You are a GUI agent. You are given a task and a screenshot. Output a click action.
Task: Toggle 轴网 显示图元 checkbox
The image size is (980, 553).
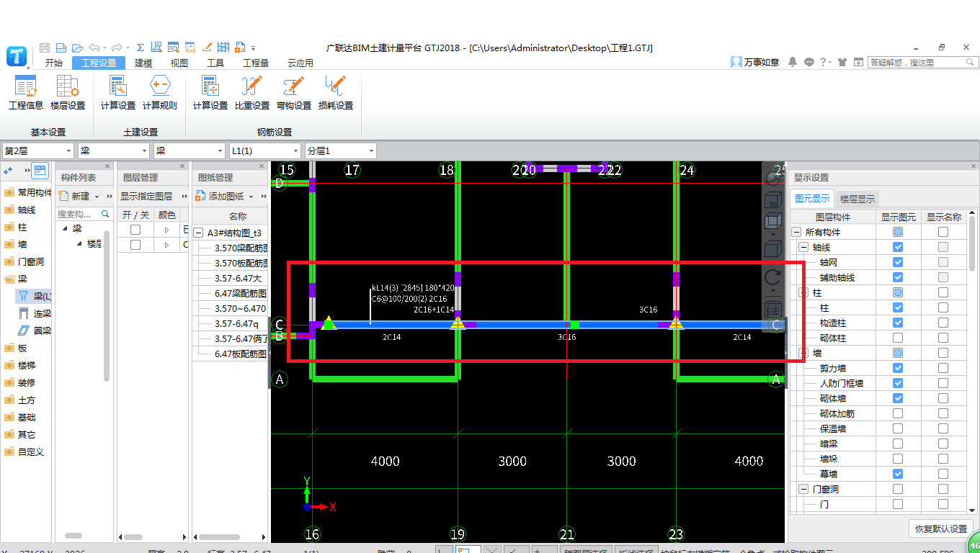pos(898,262)
